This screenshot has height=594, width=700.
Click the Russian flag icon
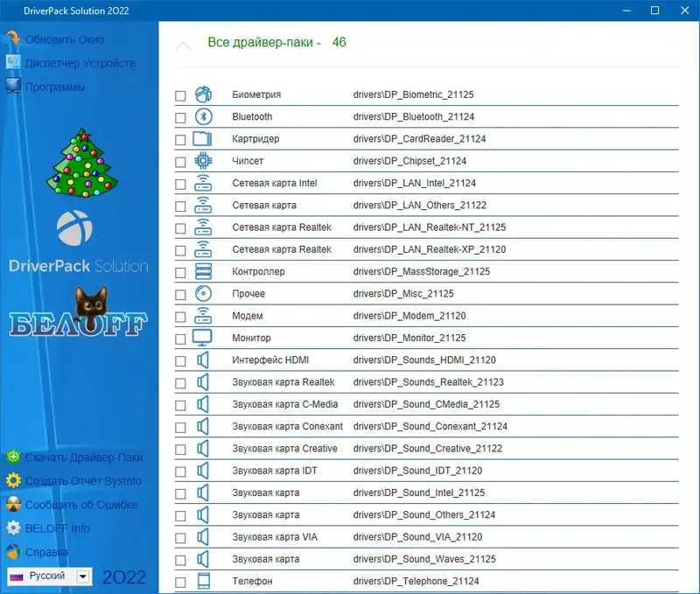click(17, 577)
